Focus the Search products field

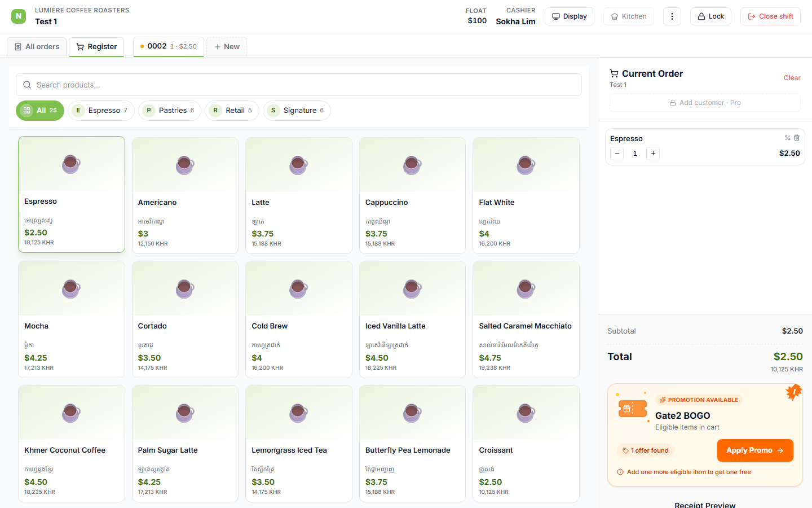coord(299,85)
